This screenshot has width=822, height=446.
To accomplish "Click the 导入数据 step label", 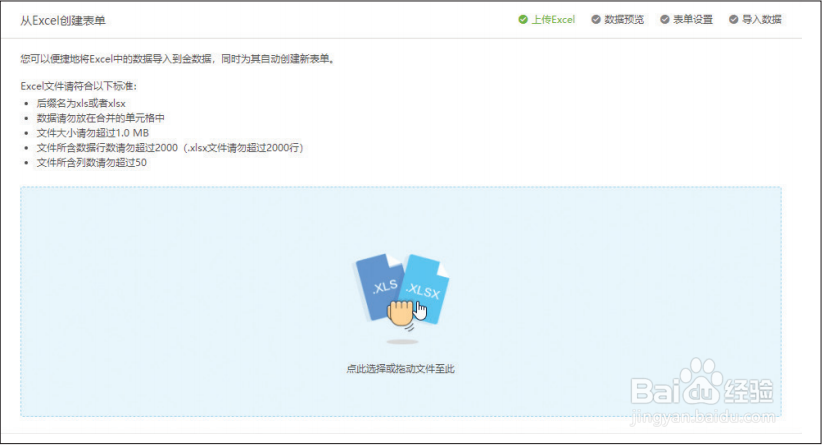I will [762, 20].
